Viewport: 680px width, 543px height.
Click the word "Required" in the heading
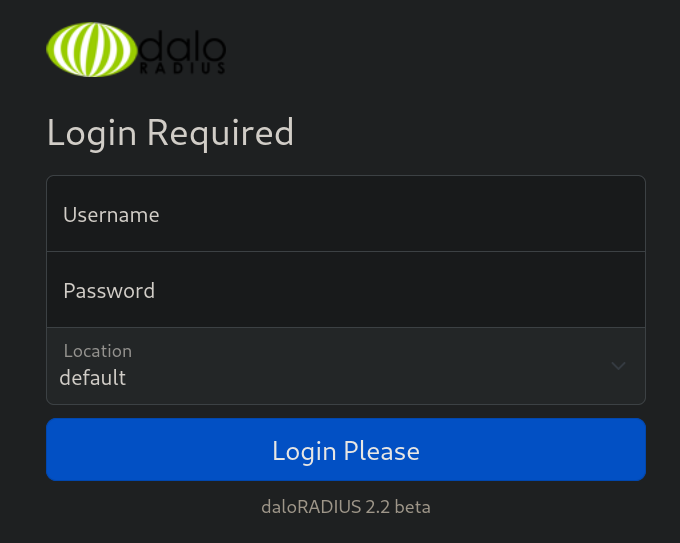pos(220,134)
